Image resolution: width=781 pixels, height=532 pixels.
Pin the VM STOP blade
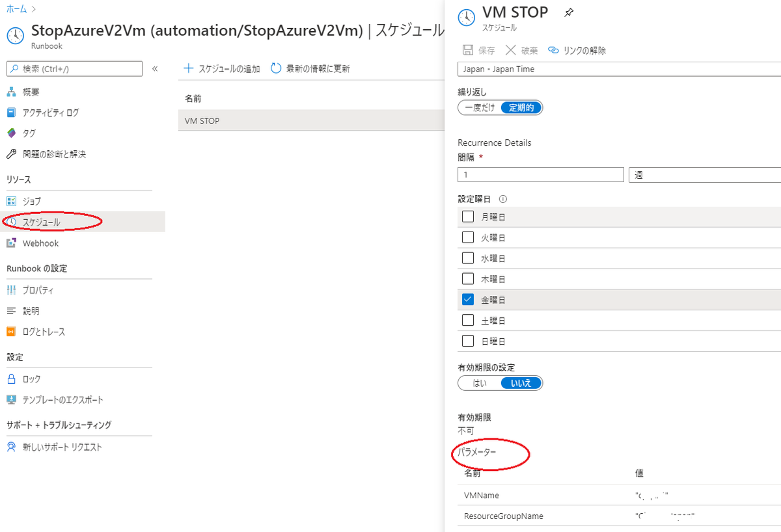(568, 12)
